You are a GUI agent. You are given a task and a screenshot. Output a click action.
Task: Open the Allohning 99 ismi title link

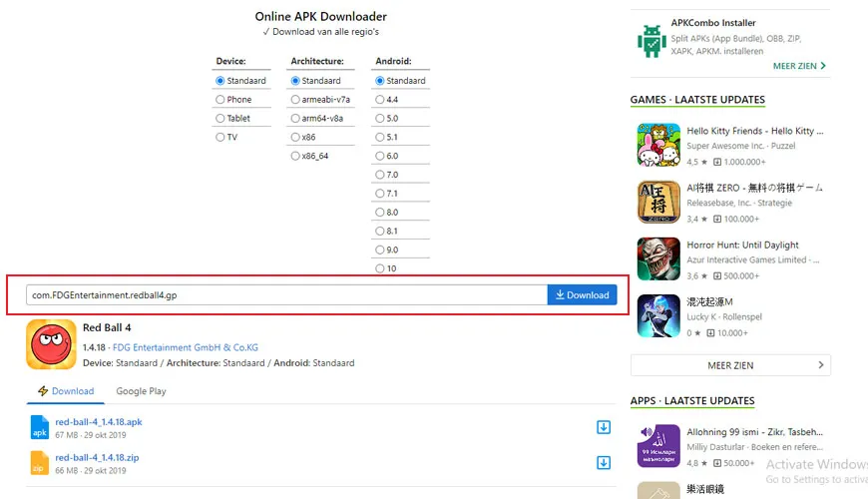click(x=754, y=432)
